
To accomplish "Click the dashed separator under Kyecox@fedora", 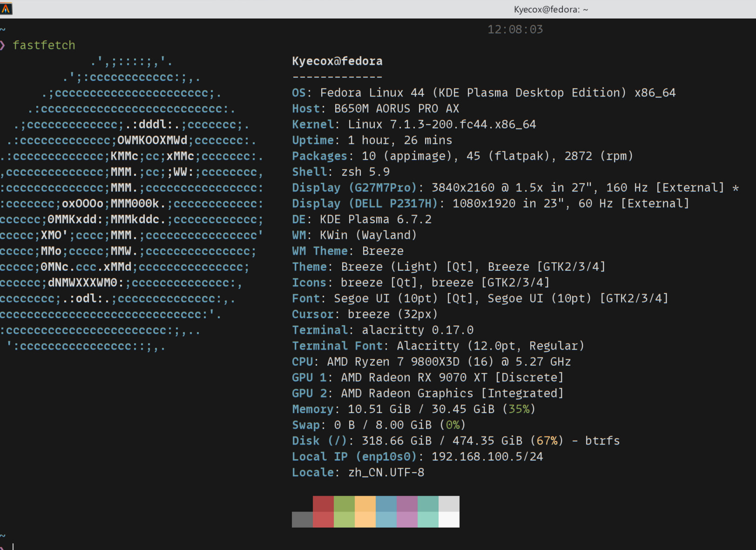I will click(x=337, y=77).
